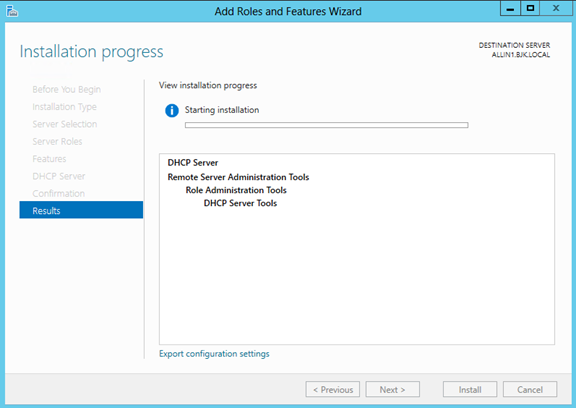Click the Next button
Screen dimensions: 576x408
[x=392, y=389]
